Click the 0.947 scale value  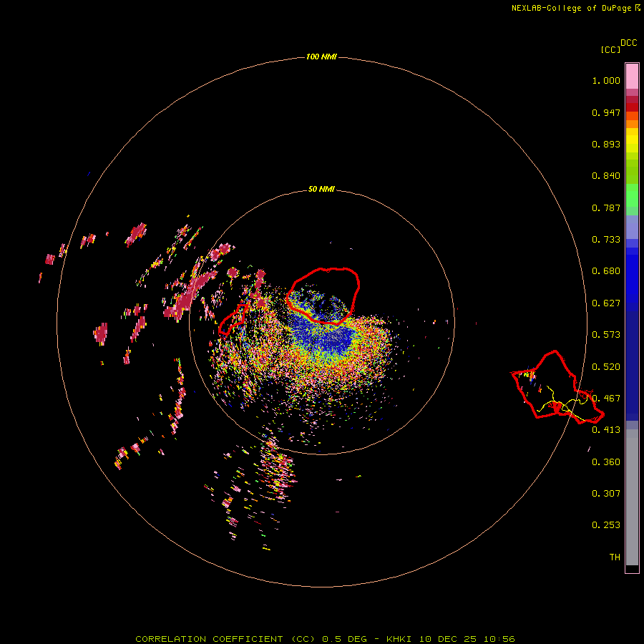(606, 112)
